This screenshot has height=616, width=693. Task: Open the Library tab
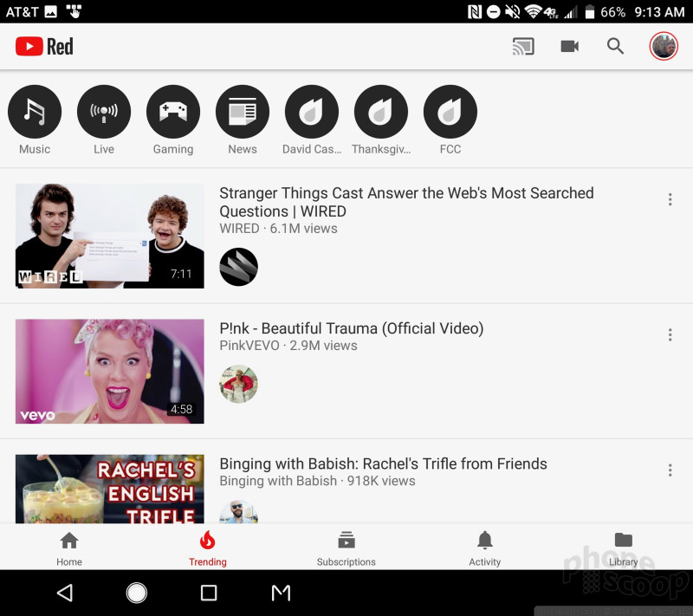pyautogui.click(x=623, y=548)
